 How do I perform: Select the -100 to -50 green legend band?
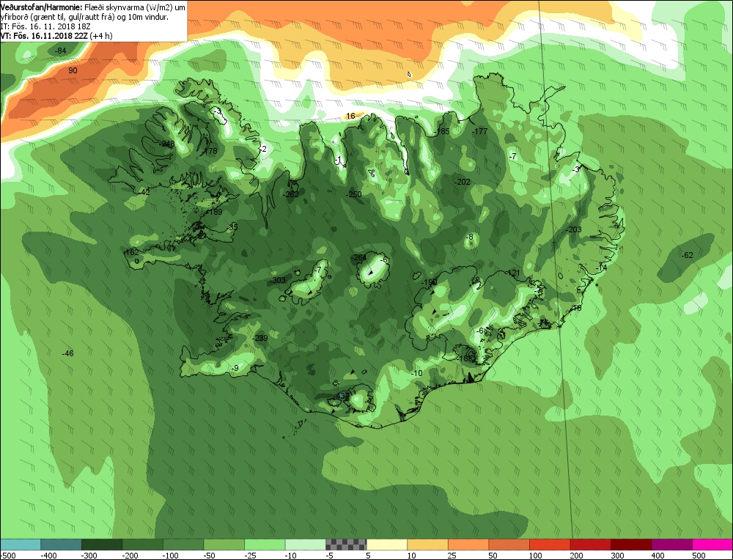183,545
